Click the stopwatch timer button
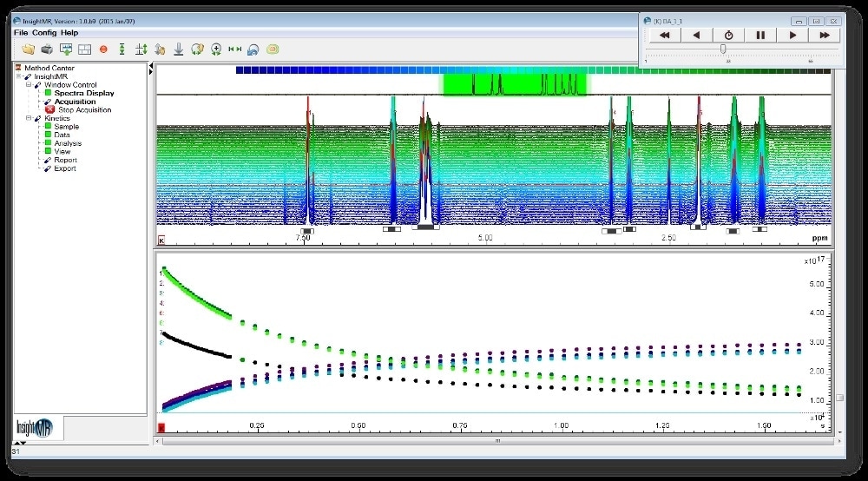The image size is (868, 481). [728, 36]
